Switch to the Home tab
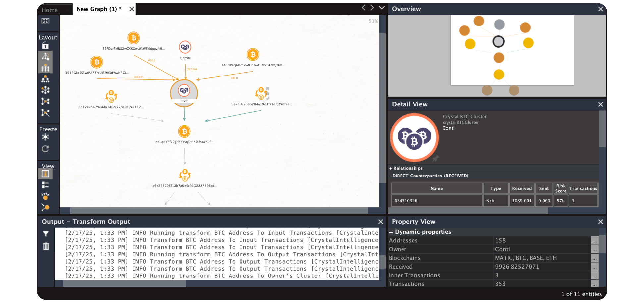 [50, 10]
